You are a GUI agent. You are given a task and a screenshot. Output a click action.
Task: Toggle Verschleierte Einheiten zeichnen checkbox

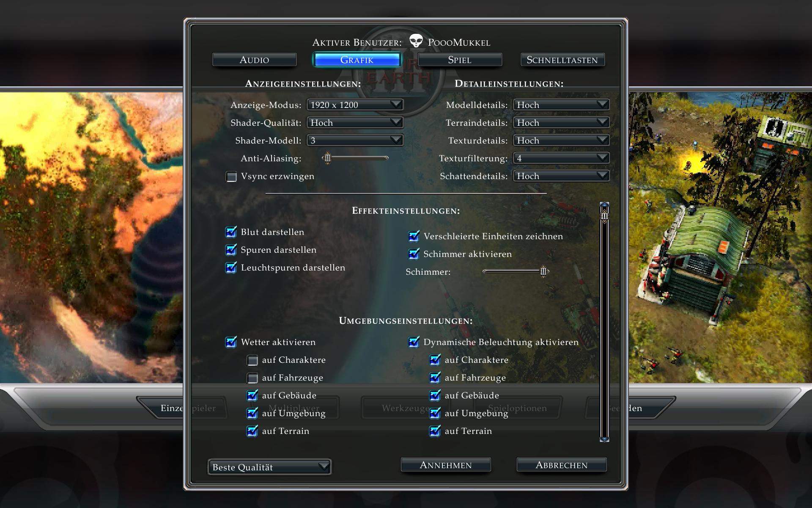[414, 236]
